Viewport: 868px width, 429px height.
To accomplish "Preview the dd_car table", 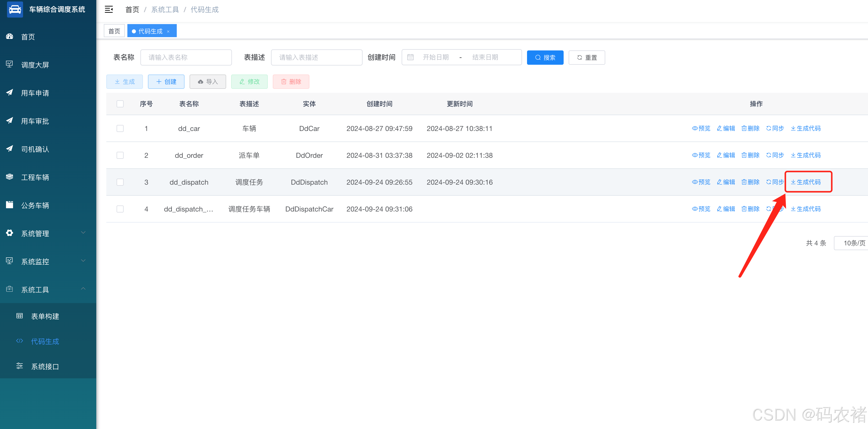I will (701, 128).
